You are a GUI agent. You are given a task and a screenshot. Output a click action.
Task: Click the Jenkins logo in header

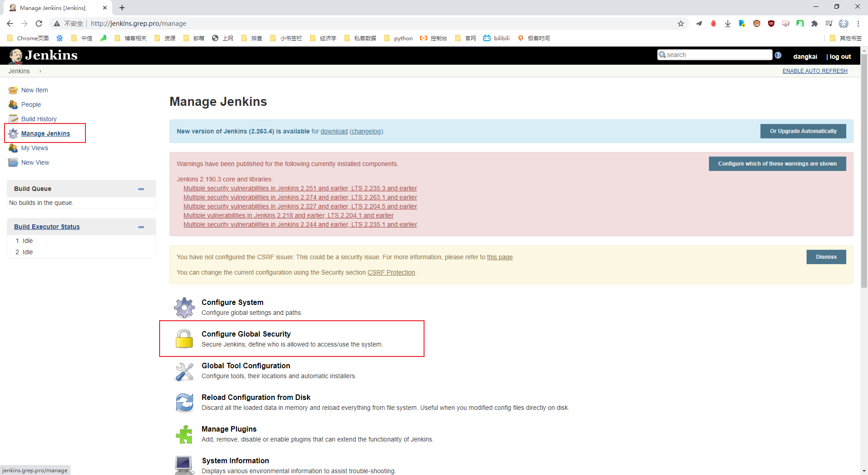(x=43, y=55)
